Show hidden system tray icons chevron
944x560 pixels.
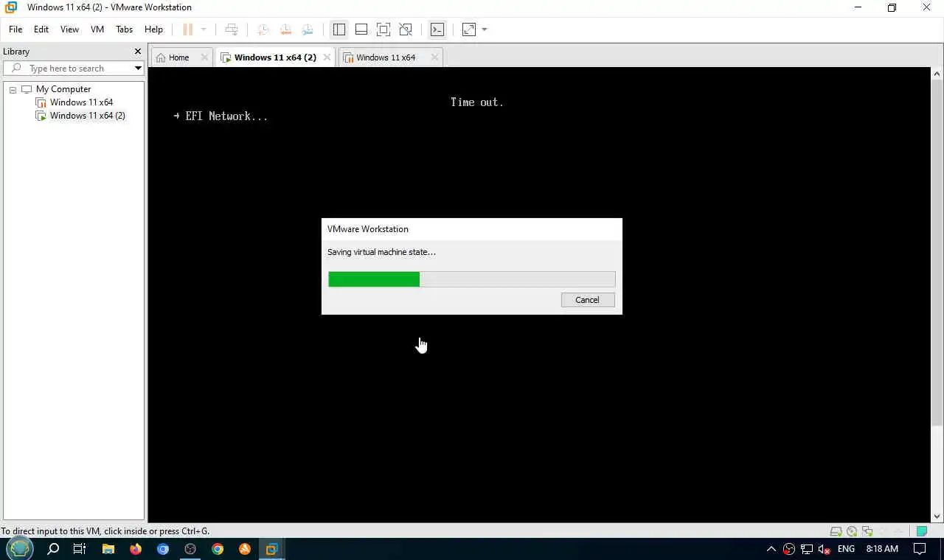click(x=771, y=549)
